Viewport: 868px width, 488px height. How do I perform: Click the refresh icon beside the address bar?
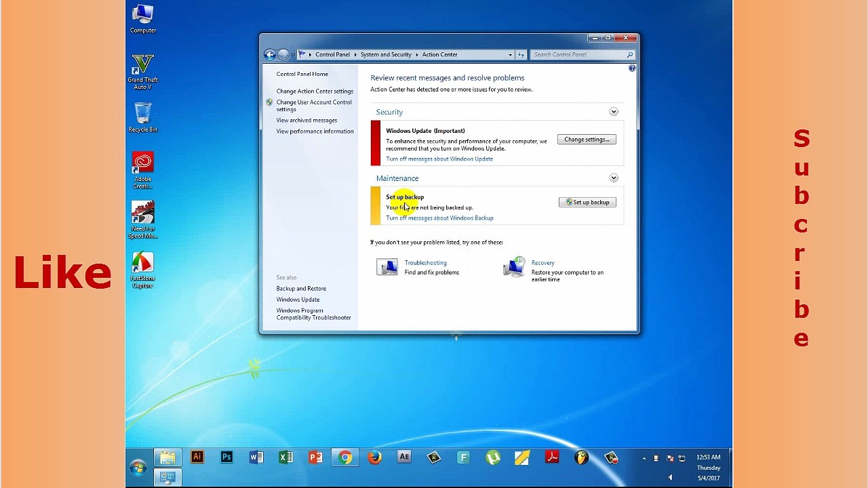(x=521, y=55)
